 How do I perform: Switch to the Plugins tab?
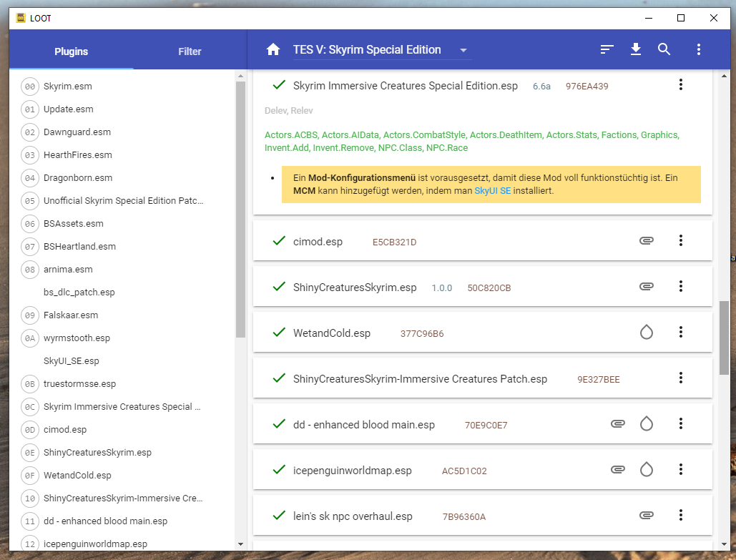(71, 51)
